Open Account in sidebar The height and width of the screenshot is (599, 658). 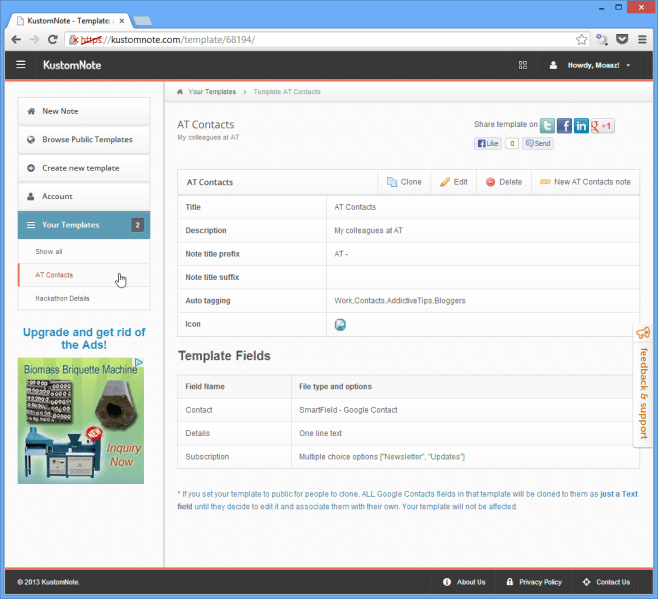point(84,196)
